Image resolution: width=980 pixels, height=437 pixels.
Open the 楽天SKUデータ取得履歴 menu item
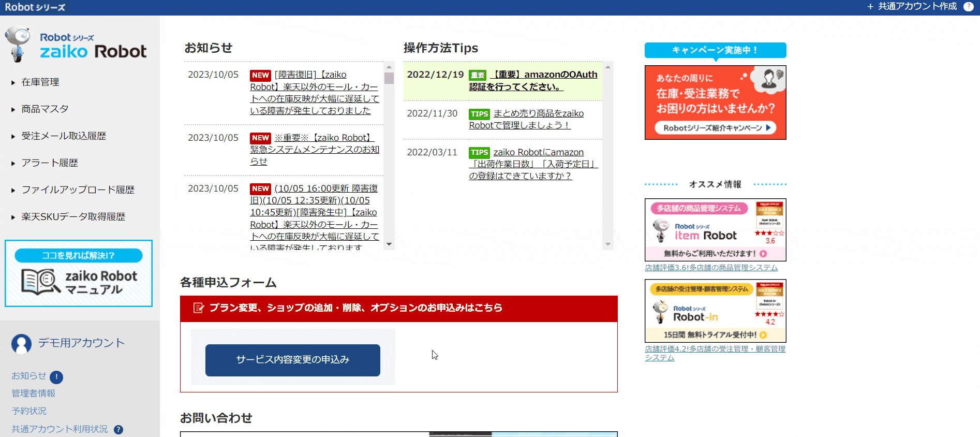click(x=73, y=217)
